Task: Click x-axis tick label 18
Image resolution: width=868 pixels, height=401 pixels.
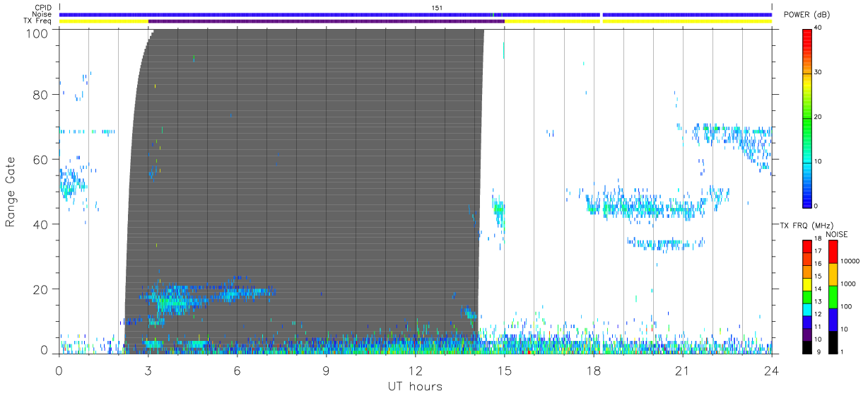Action: pos(594,371)
